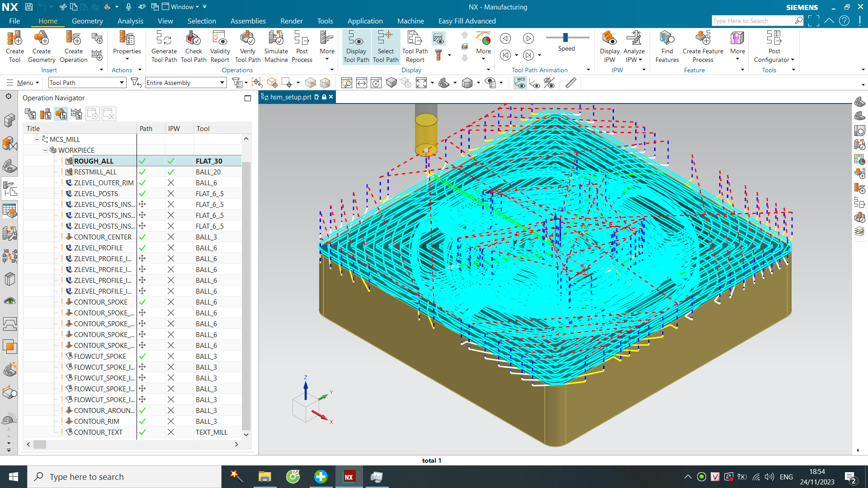
Task: Open the Geometry ribbon tab
Action: (x=87, y=21)
